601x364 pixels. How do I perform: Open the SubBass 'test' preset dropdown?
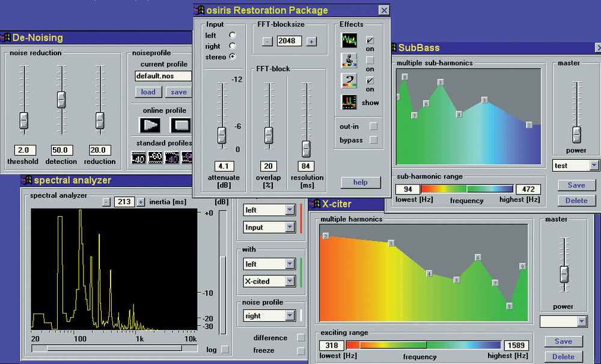[x=594, y=165]
